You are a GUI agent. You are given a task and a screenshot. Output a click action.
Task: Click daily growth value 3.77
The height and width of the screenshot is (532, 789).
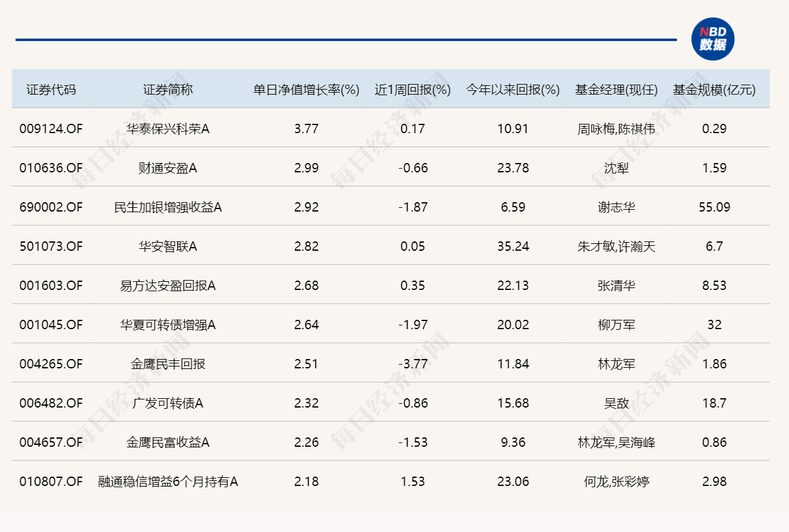[306, 129]
